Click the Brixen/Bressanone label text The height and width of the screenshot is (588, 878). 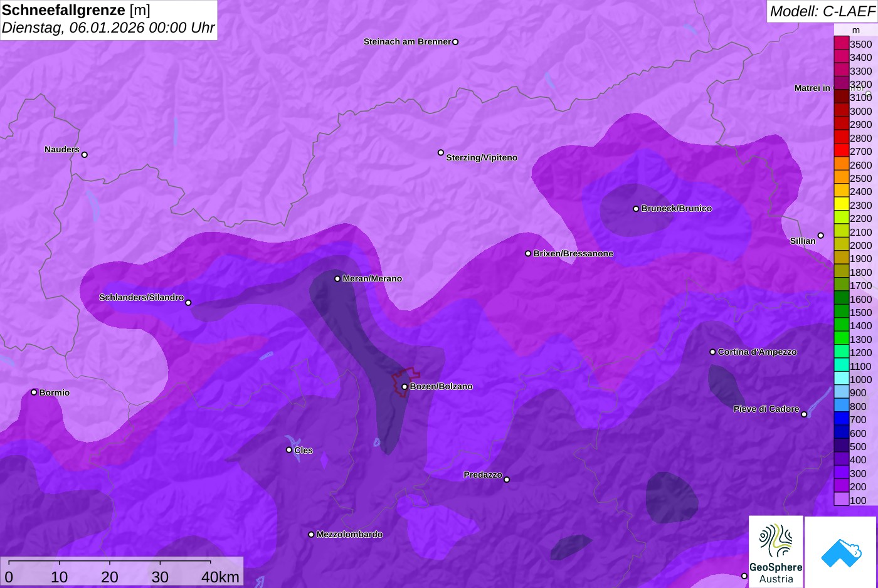point(573,254)
